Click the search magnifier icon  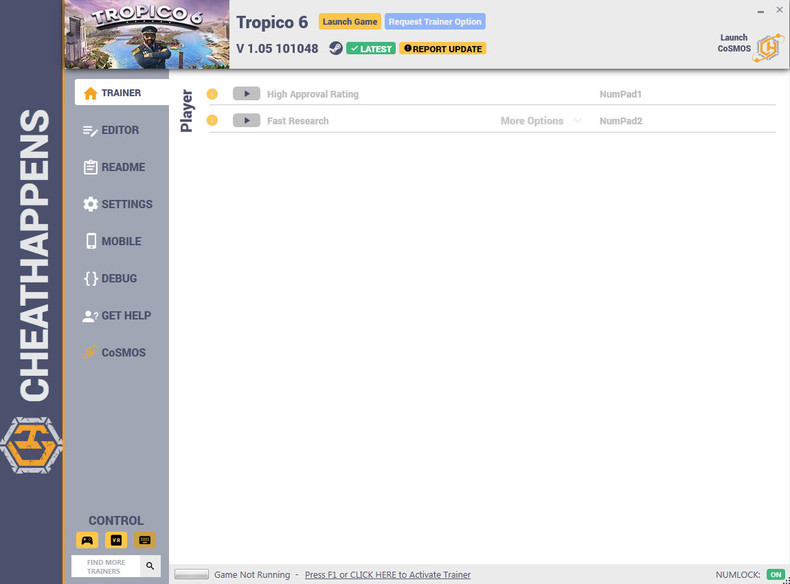[x=150, y=566]
